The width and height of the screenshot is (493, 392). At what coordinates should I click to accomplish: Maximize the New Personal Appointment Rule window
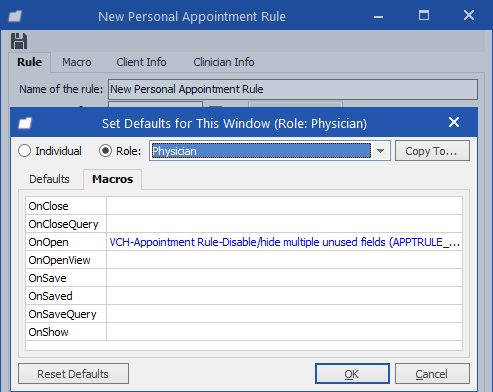point(424,15)
